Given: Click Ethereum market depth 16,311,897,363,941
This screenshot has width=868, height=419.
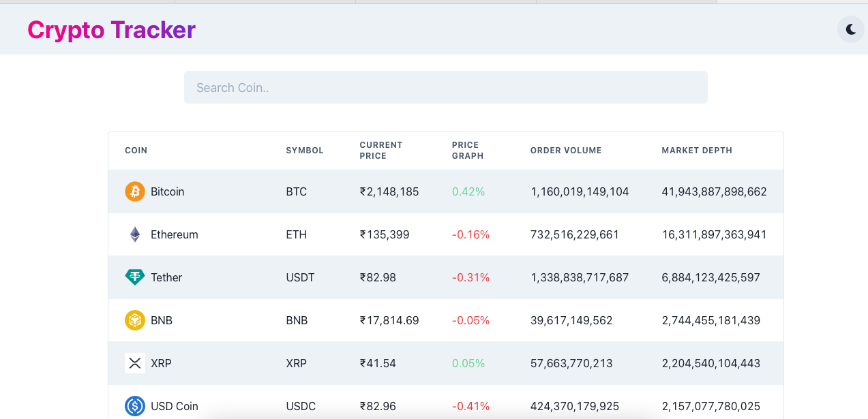Looking at the screenshot, I should coord(714,234).
